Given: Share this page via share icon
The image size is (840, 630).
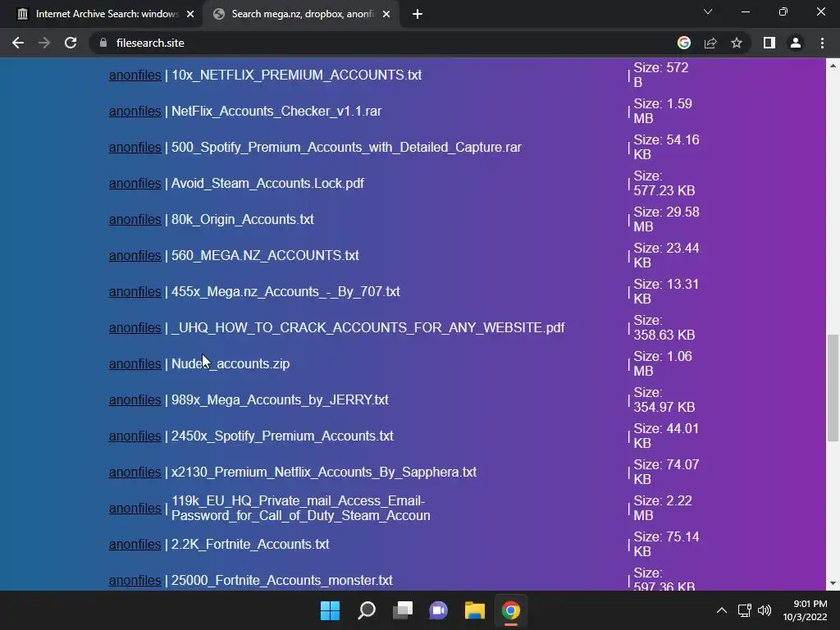Looking at the screenshot, I should pyautogui.click(x=710, y=43).
